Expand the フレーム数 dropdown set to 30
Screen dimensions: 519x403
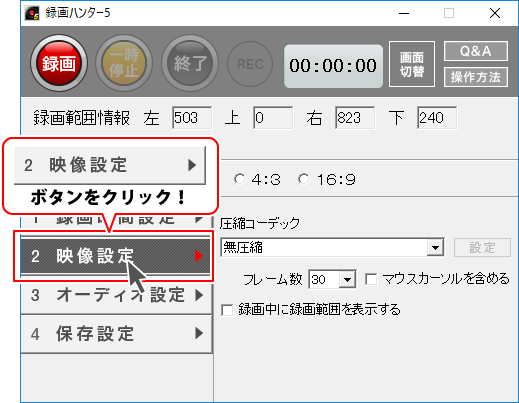coord(332,279)
